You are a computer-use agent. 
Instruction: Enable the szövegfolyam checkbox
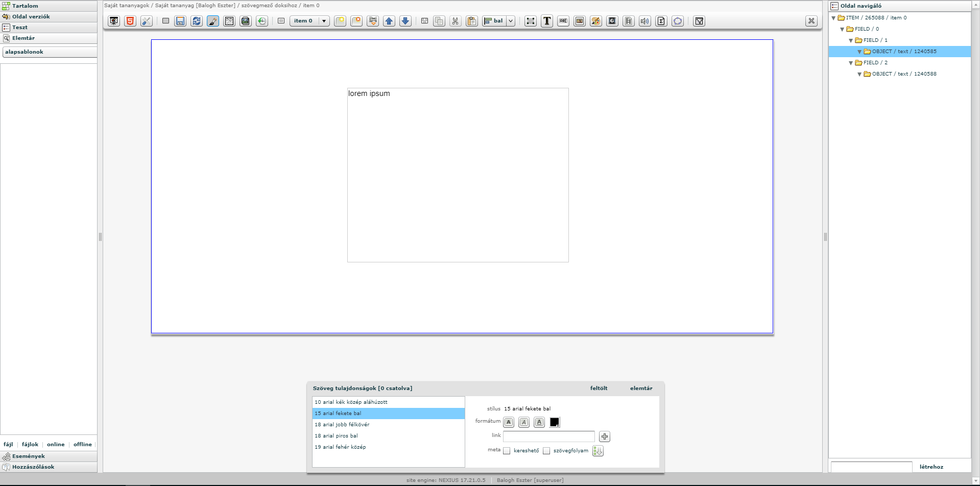coord(546,451)
